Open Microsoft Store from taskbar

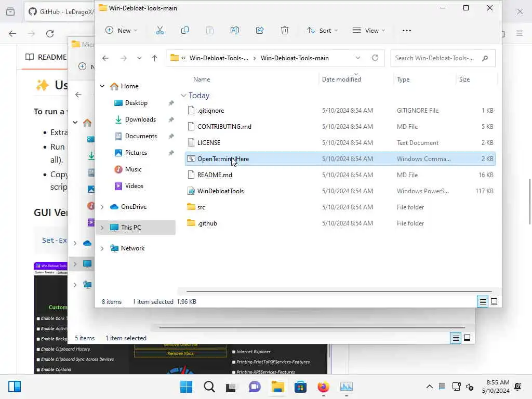point(301,387)
